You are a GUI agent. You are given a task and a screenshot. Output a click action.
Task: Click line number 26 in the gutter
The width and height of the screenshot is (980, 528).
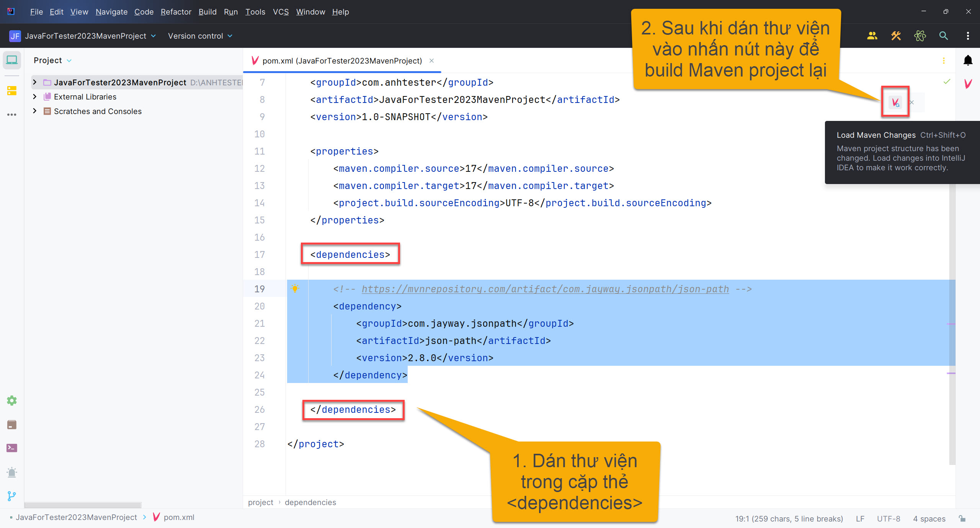tap(260, 409)
